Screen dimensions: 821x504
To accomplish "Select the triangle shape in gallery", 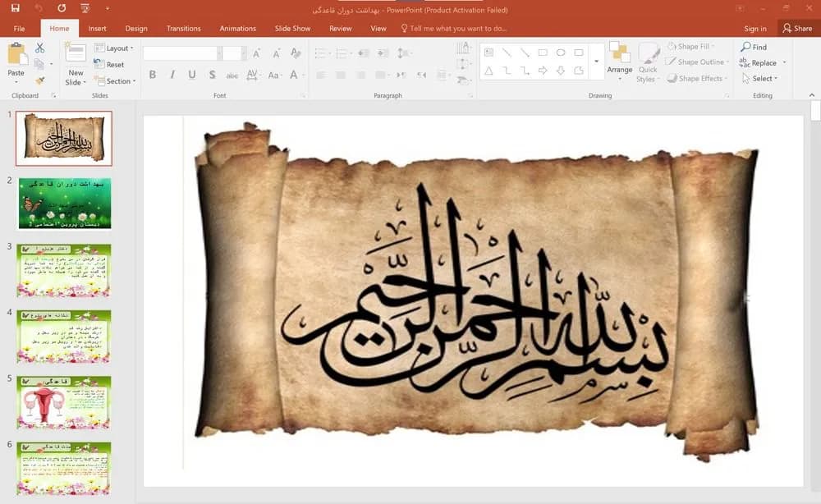I will coord(488,71).
